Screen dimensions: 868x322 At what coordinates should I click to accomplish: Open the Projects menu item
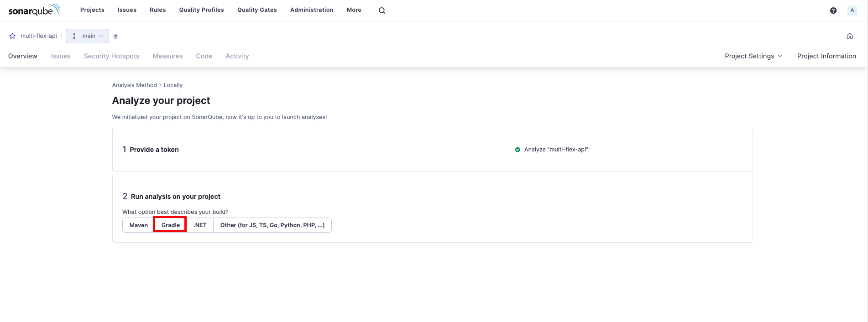[x=92, y=10]
